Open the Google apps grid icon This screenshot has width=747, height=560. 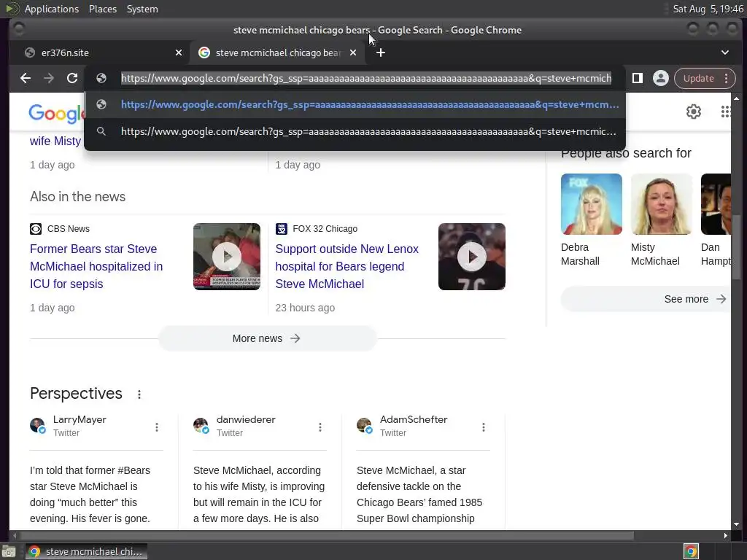(726, 112)
